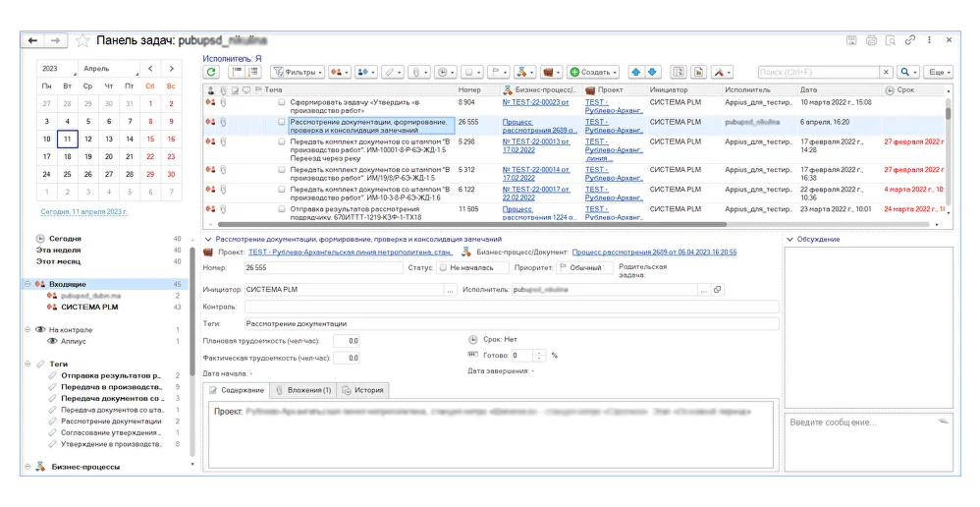Show the next month in the calendar

[x=171, y=69]
